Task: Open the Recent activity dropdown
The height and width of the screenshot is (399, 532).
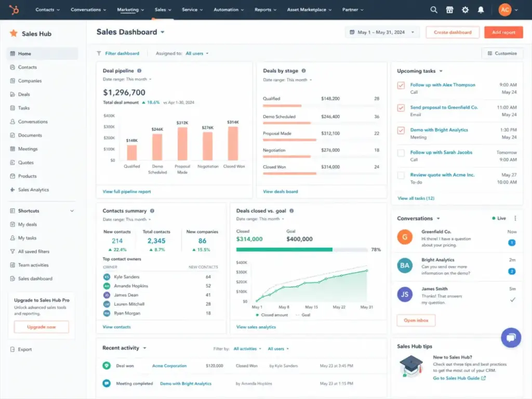Action: tap(144, 348)
